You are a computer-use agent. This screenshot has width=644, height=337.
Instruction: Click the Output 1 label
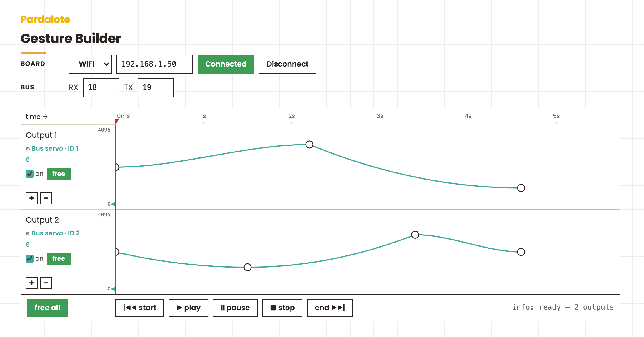coord(41,135)
